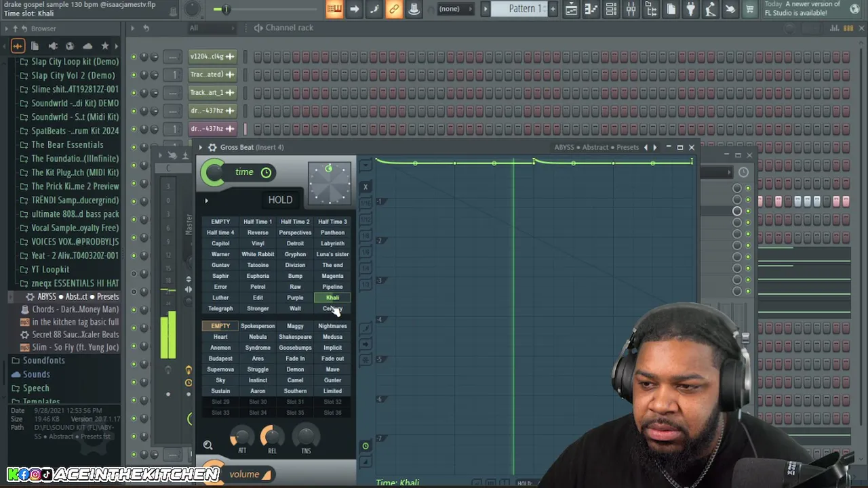This screenshot has height=488, width=868.
Task: Select the Nightmares volume preset
Action: click(332, 326)
